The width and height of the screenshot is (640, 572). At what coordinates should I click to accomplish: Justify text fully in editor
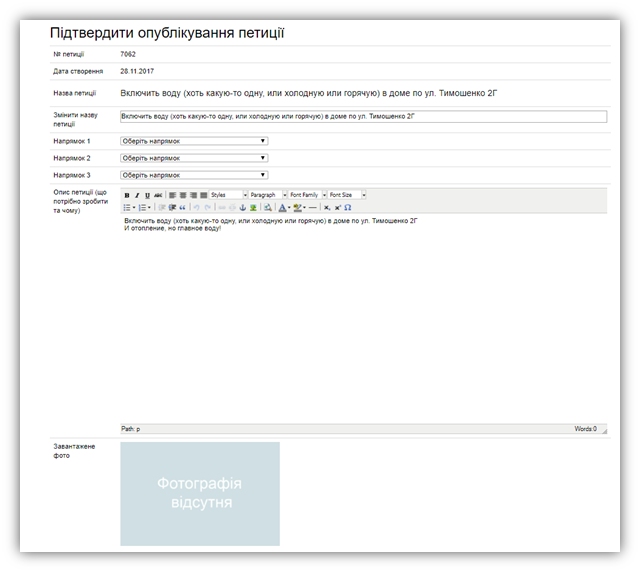click(x=203, y=195)
